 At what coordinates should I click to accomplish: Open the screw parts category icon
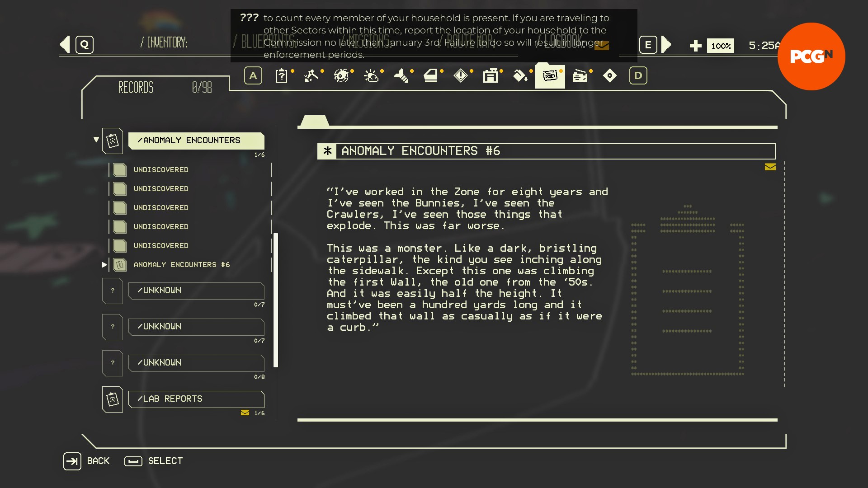pyautogui.click(x=401, y=75)
